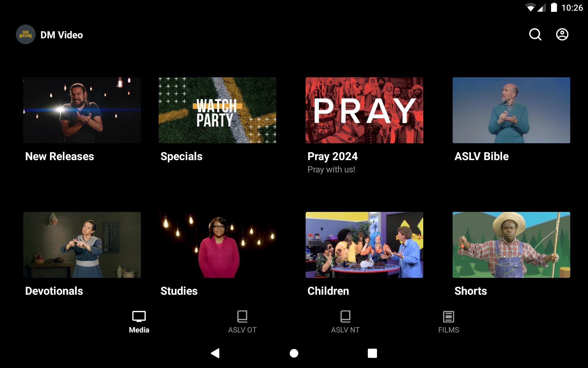Open the user account profile icon

[x=562, y=35]
